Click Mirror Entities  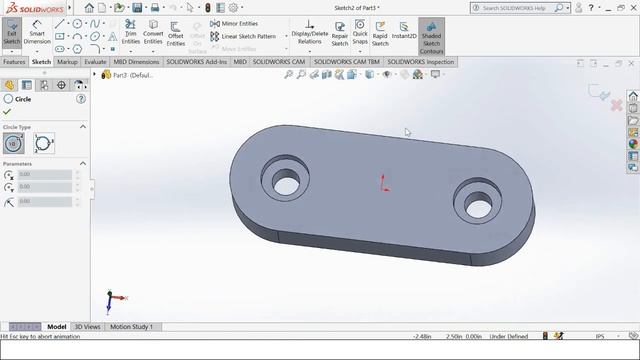pos(234,24)
